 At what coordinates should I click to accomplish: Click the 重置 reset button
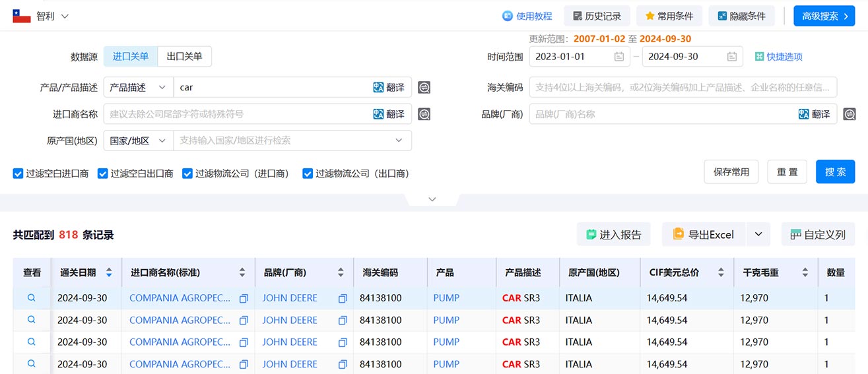[787, 172]
